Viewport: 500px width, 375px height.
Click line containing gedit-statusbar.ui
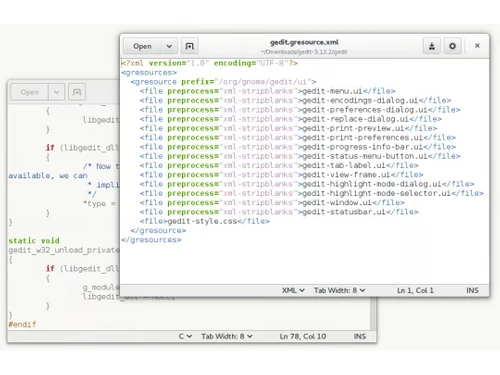(x=279, y=212)
